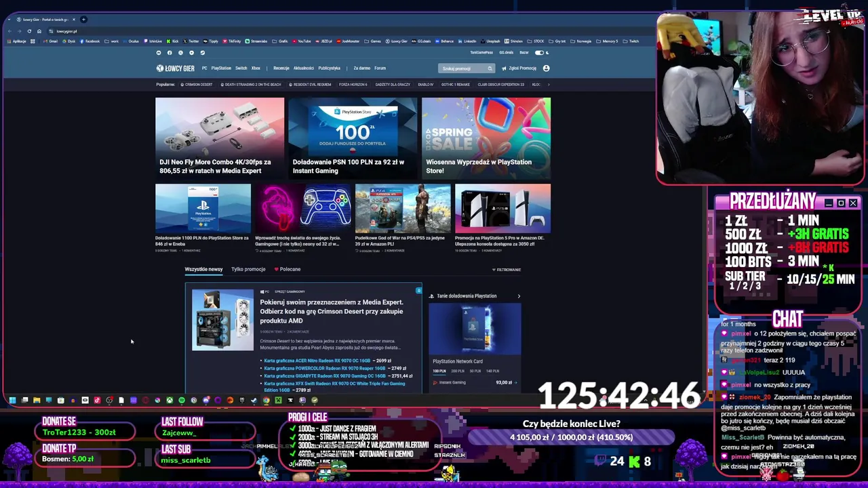868x488 pixels.
Task: Open the Twitter bookmark
Action: click(x=191, y=41)
